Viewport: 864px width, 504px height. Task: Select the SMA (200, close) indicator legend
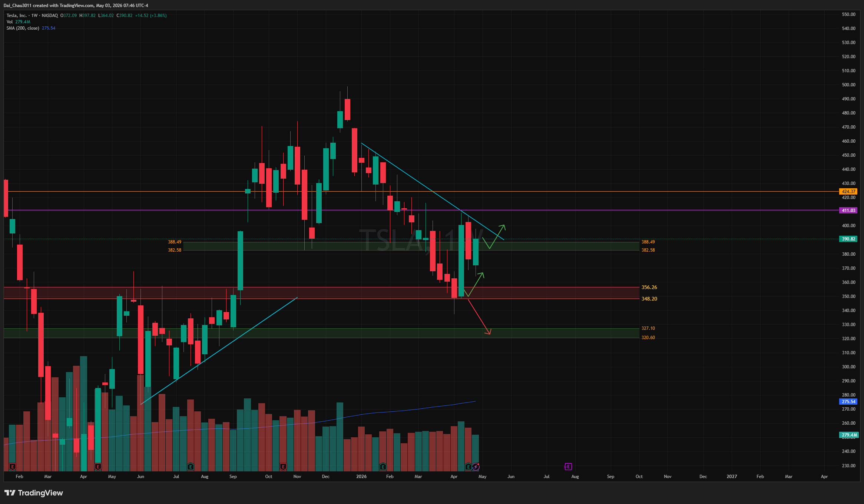click(x=23, y=28)
